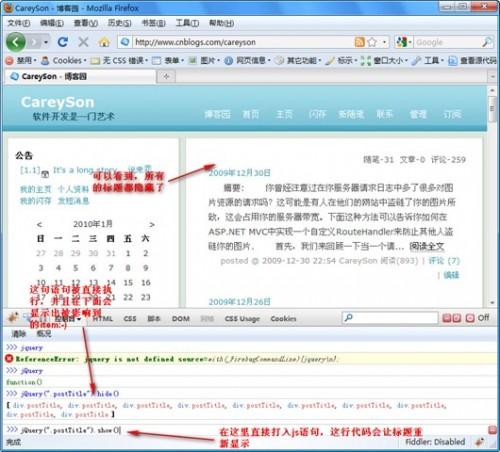The image size is (500, 452).
Task: Go to previous month in the calendar
Action: [x=39, y=224]
